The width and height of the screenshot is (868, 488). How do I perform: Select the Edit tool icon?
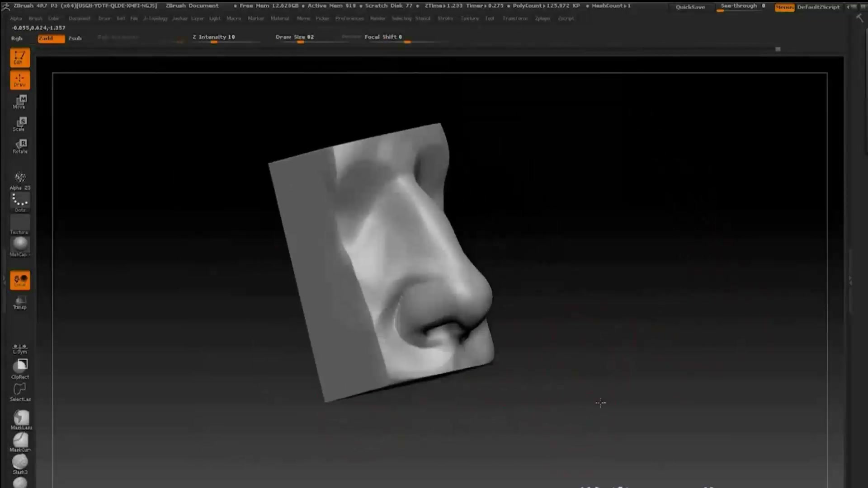click(x=19, y=57)
